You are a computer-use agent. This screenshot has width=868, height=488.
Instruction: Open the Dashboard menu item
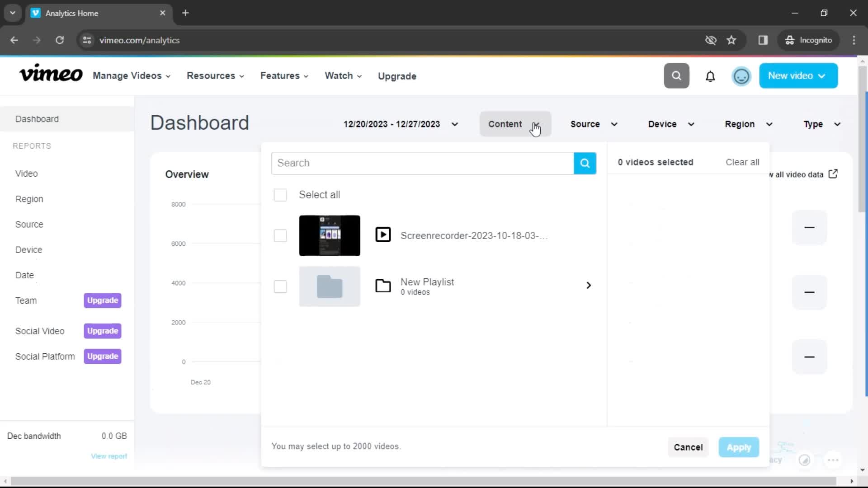(36, 118)
